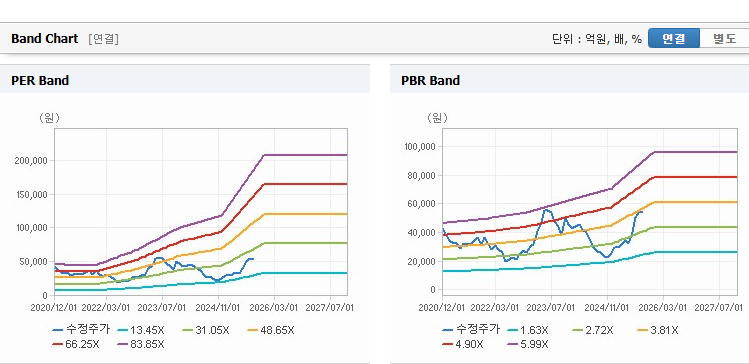This screenshot has height=364, width=749.
Task: Toggle the 48.65X legend entry
Action: 271,330
